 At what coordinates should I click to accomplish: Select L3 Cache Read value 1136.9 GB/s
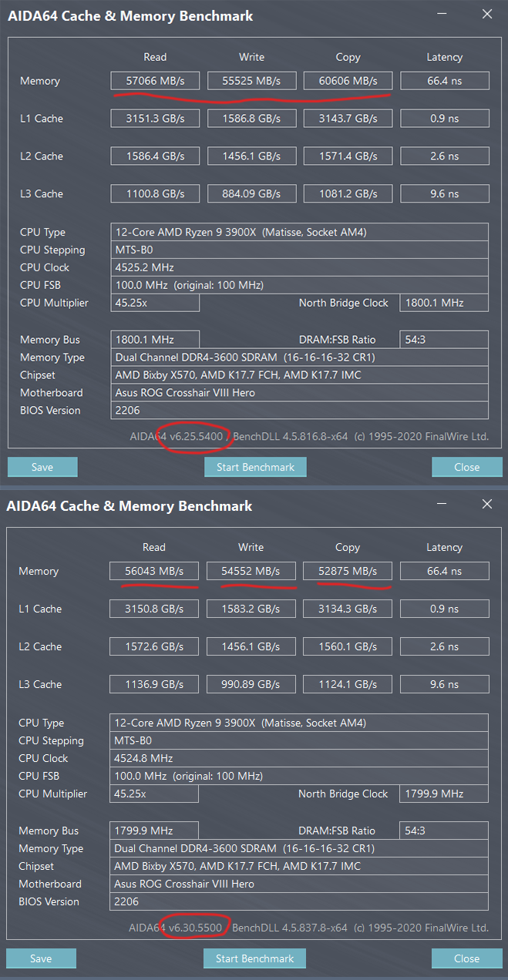(x=154, y=685)
